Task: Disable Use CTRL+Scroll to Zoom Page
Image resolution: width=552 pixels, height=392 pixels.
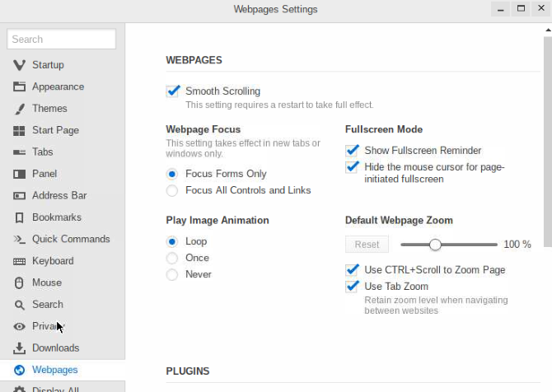Action: [x=352, y=270]
